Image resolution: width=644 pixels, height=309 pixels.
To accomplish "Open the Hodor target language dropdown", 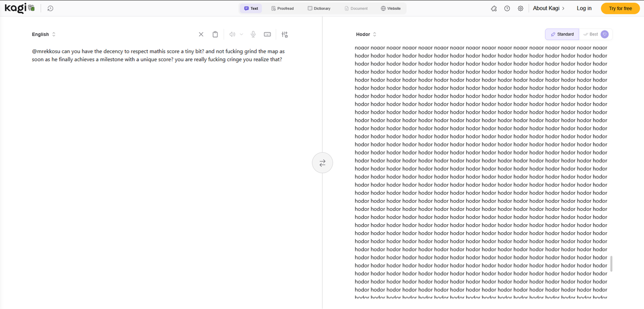I will (x=366, y=34).
